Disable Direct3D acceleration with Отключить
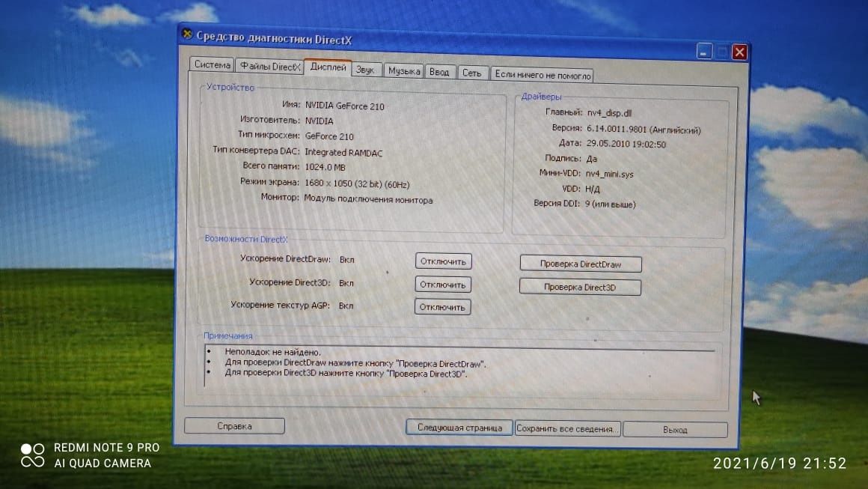The image size is (868, 489). [443, 285]
